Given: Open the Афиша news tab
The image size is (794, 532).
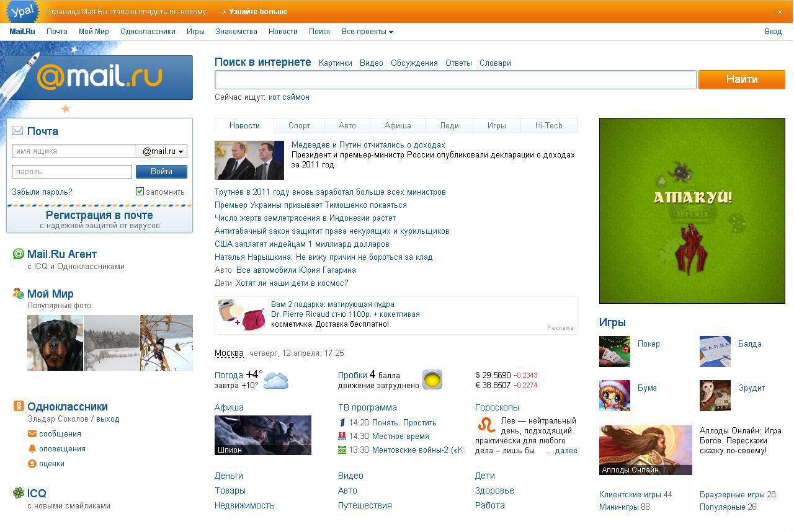Looking at the screenshot, I should point(398,125).
